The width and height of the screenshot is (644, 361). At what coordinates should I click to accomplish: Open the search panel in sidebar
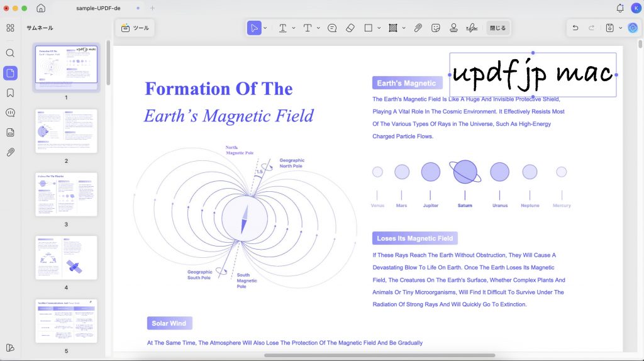coord(10,53)
